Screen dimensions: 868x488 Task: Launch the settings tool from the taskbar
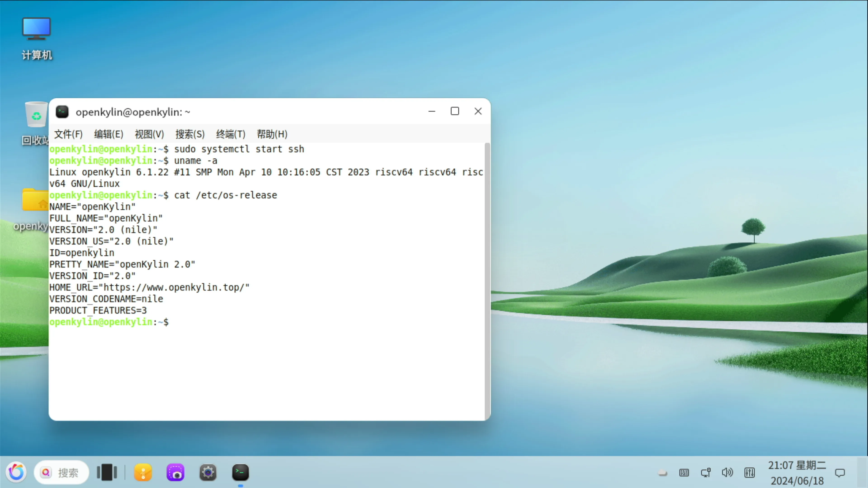pos(208,472)
